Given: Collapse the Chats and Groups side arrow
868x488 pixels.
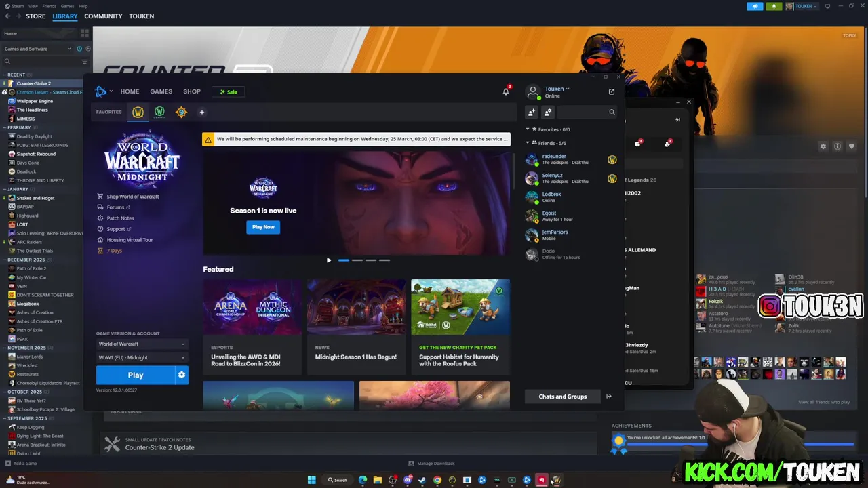Looking at the screenshot, I should [608, 396].
